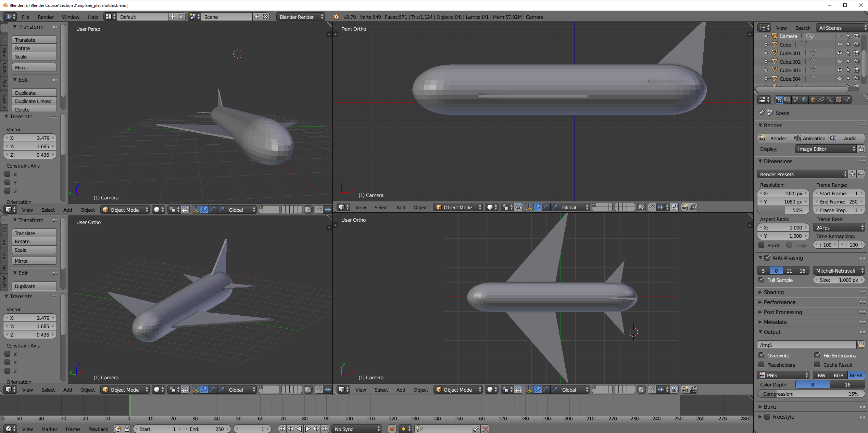The width and height of the screenshot is (868, 433).
Task: Open the World properties tab
Action: pos(804,100)
